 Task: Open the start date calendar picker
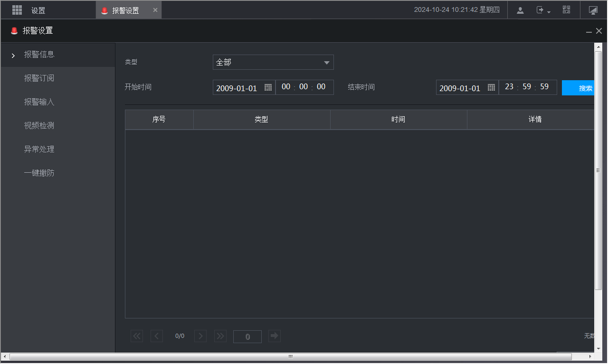tap(268, 87)
